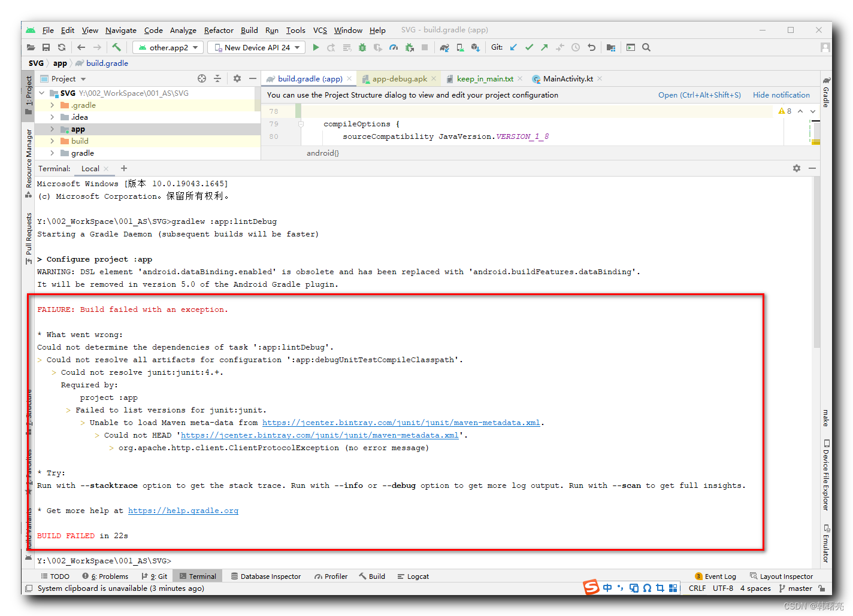Screen dimensions: 853x616
Task: Open the Profiler tool window
Action: [x=331, y=576]
